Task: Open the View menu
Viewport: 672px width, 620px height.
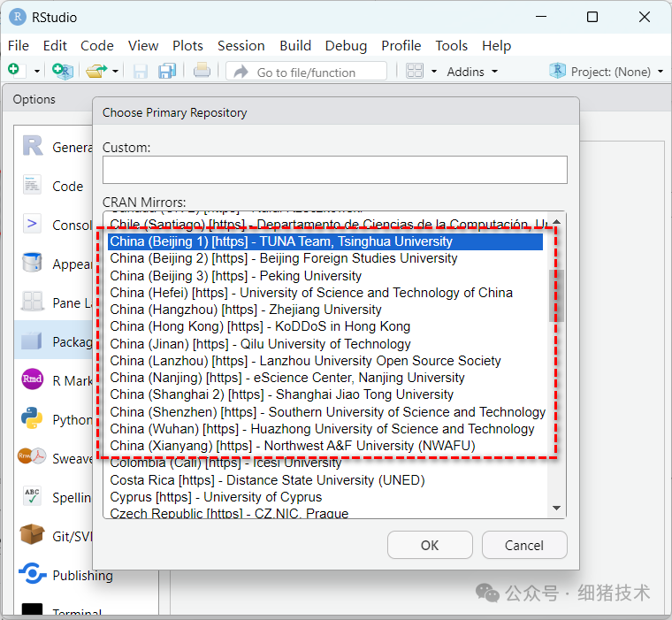Action: [x=143, y=45]
